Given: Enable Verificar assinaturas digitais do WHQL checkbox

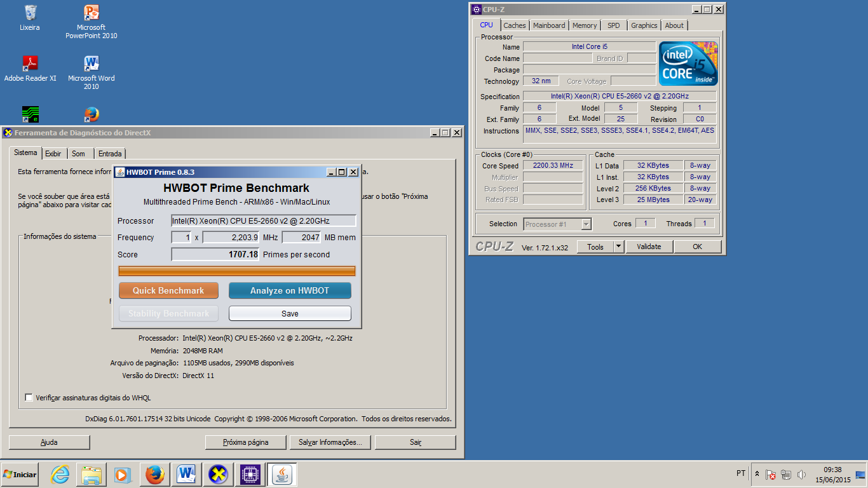Looking at the screenshot, I should coord(29,398).
